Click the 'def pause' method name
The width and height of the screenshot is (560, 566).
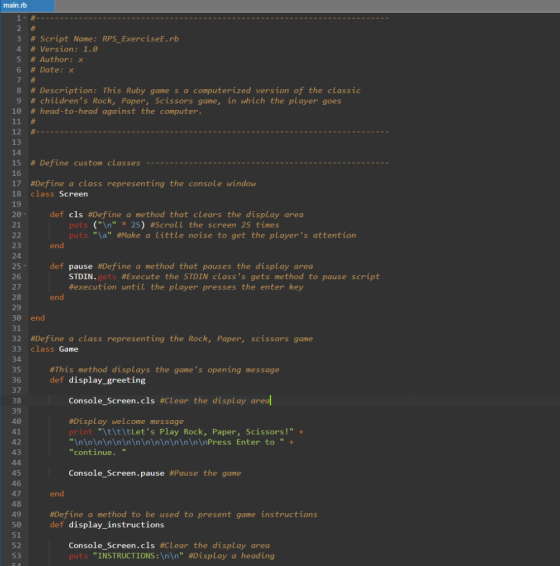81,266
